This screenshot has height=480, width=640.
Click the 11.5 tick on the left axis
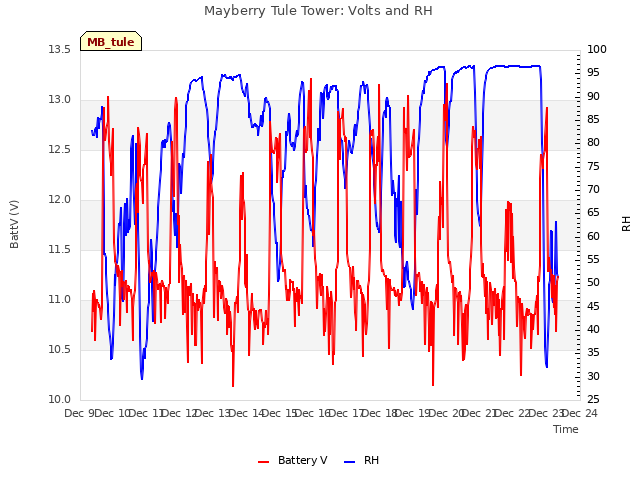(60, 249)
